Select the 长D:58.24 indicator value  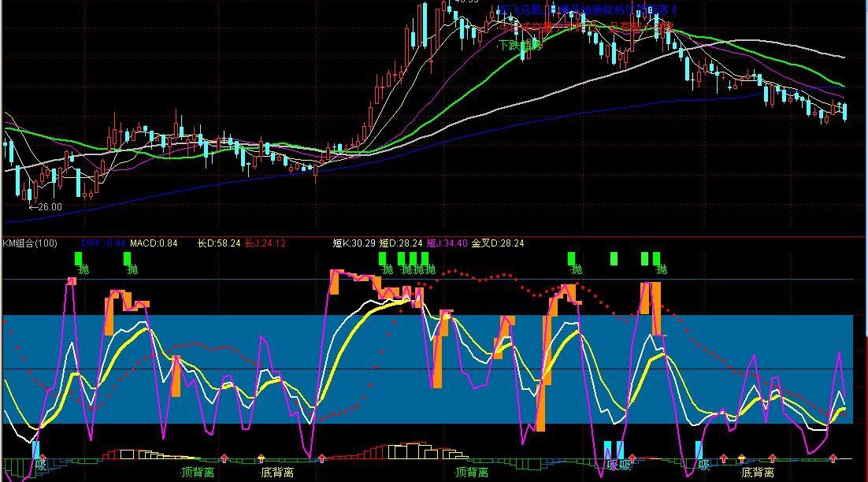(x=219, y=243)
